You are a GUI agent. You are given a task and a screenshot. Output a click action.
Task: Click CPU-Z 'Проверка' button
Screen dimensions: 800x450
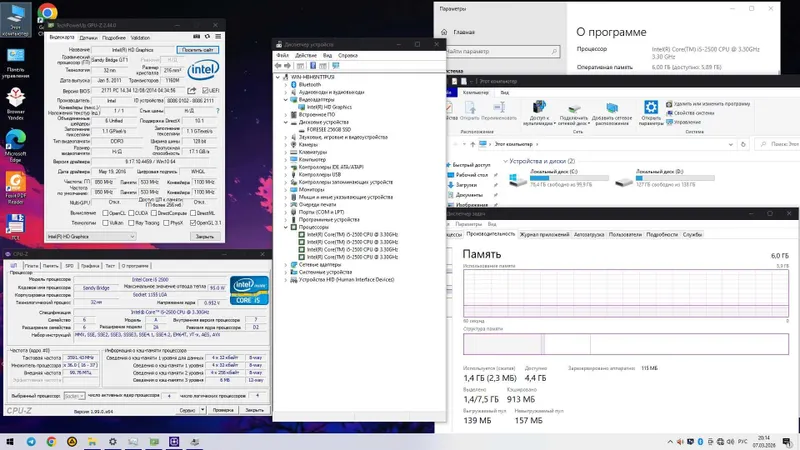[x=223, y=410]
